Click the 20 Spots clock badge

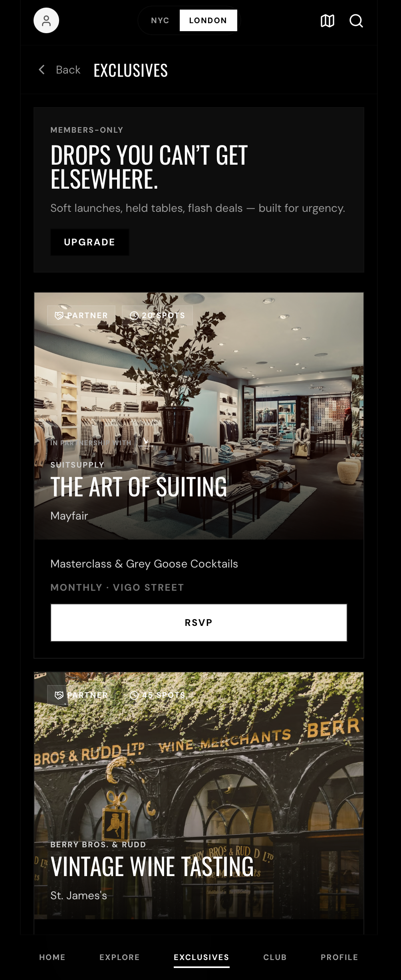point(157,315)
